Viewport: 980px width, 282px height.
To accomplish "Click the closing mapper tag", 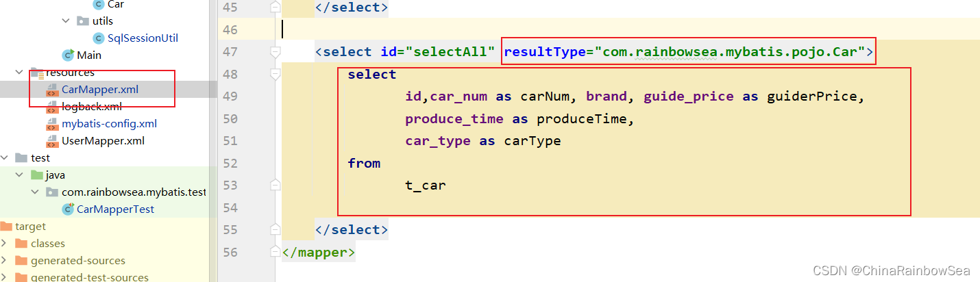I will click(319, 252).
